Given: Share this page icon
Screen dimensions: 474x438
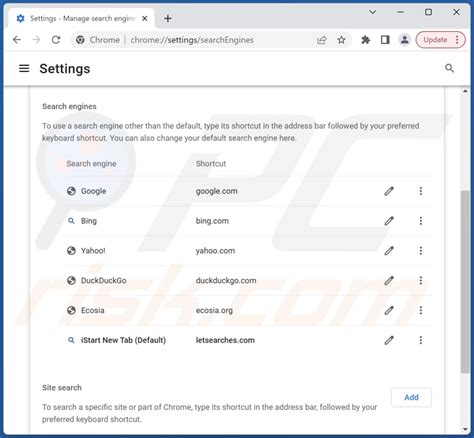Looking at the screenshot, I should click(x=322, y=40).
